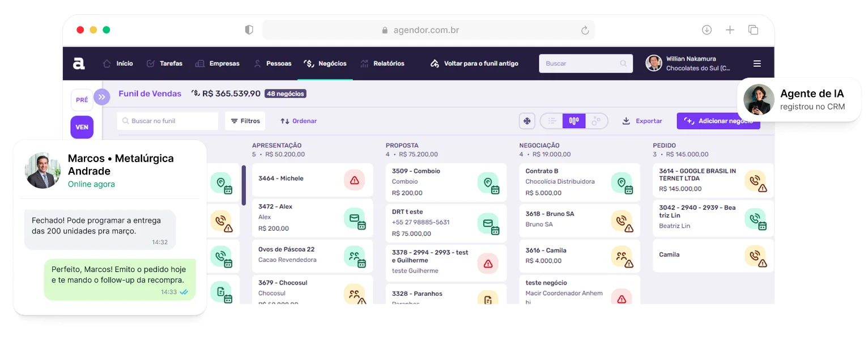Show browser tab overview icon
The image size is (868, 344).
tap(753, 30)
